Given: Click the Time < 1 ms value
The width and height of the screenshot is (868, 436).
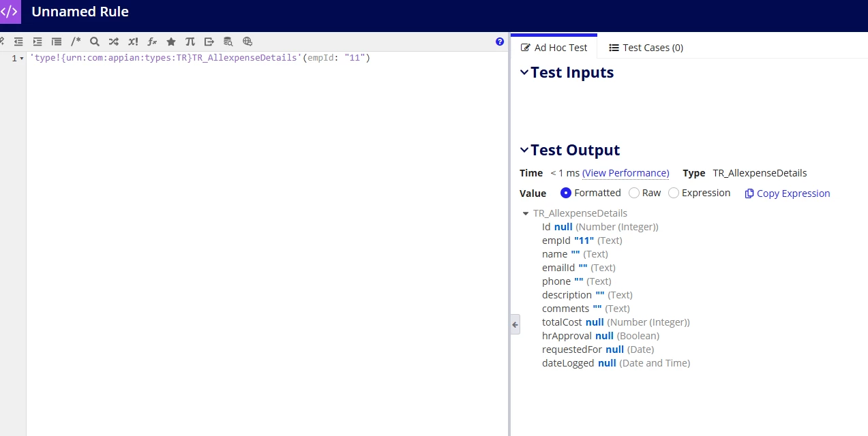Looking at the screenshot, I should click(565, 173).
